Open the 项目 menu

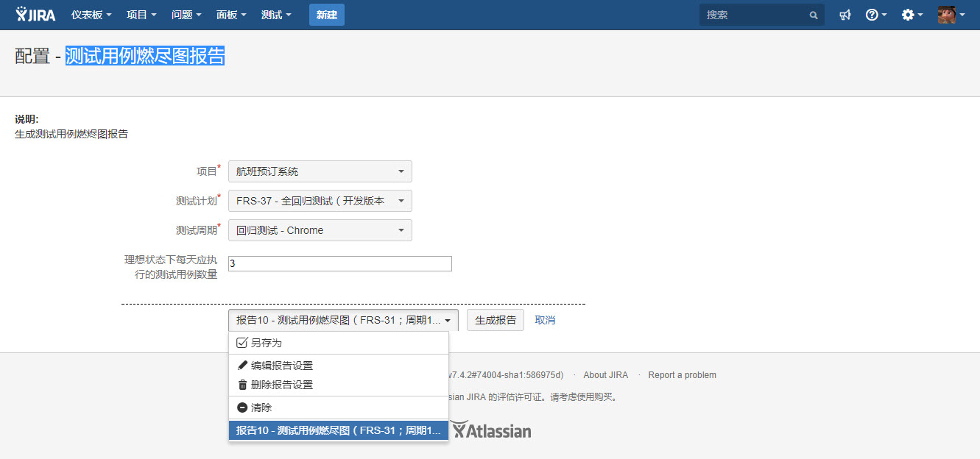pyautogui.click(x=141, y=15)
